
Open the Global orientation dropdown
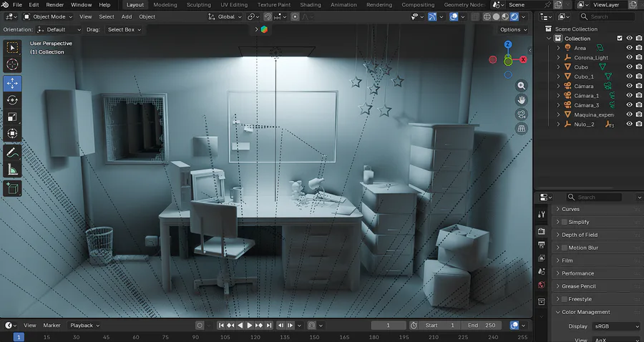point(225,17)
